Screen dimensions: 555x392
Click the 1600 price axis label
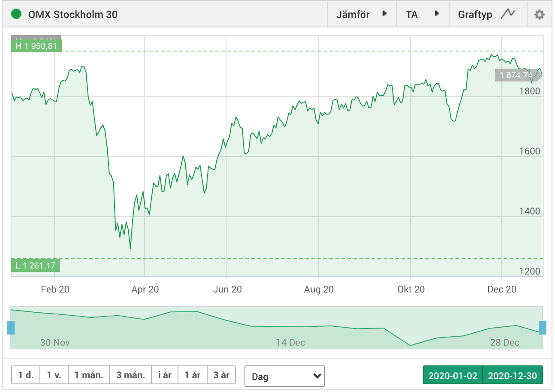point(529,151)
